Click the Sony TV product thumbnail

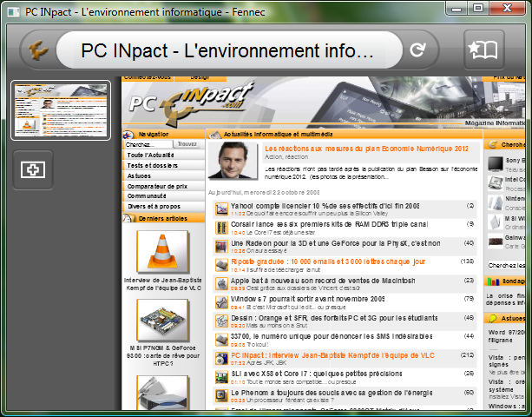[496, 163]
